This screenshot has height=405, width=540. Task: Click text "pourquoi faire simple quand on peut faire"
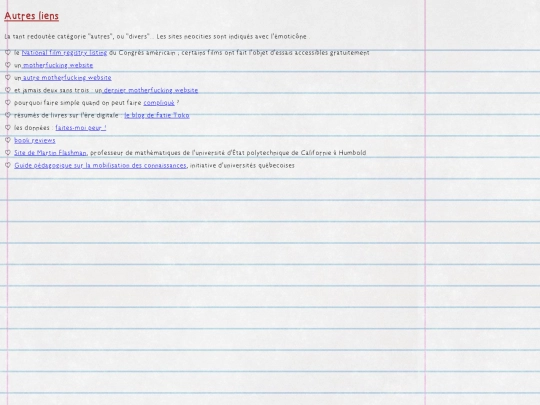tap(78, 103)
